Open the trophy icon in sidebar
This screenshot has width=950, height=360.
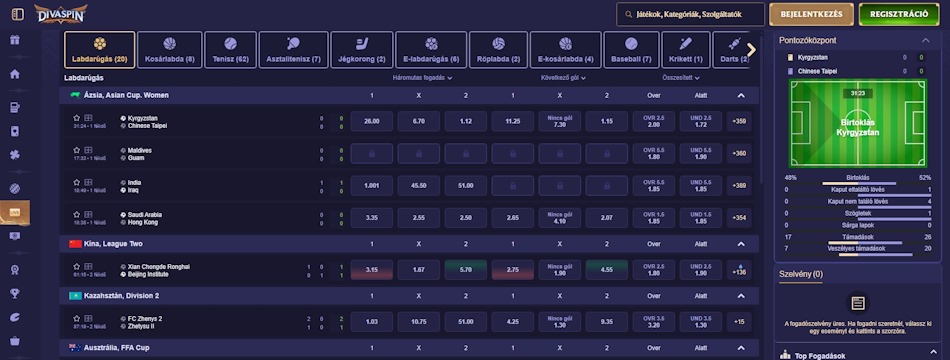tap(15, 293)
